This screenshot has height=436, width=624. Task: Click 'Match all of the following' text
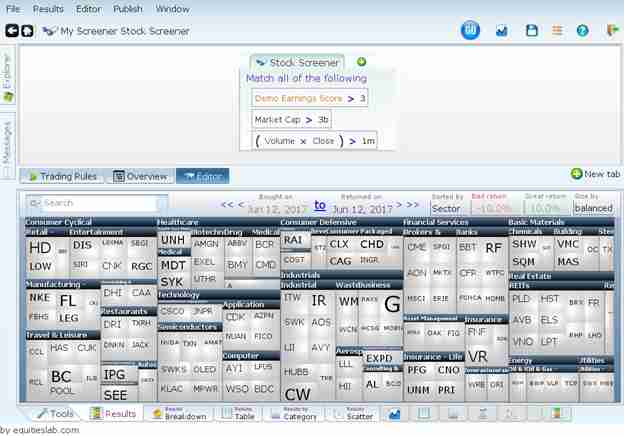(x=306, y=78)
